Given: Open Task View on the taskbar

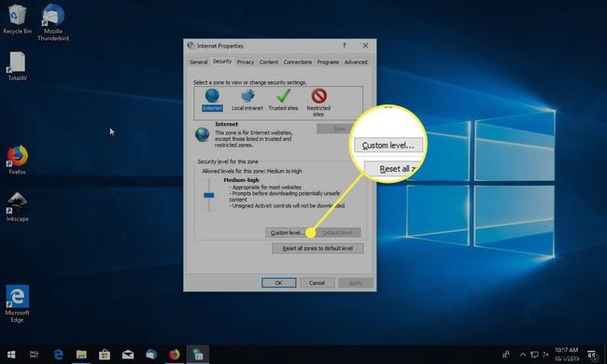Looking at the screenshot, I should pyautogui.click(x=34, y=355).
